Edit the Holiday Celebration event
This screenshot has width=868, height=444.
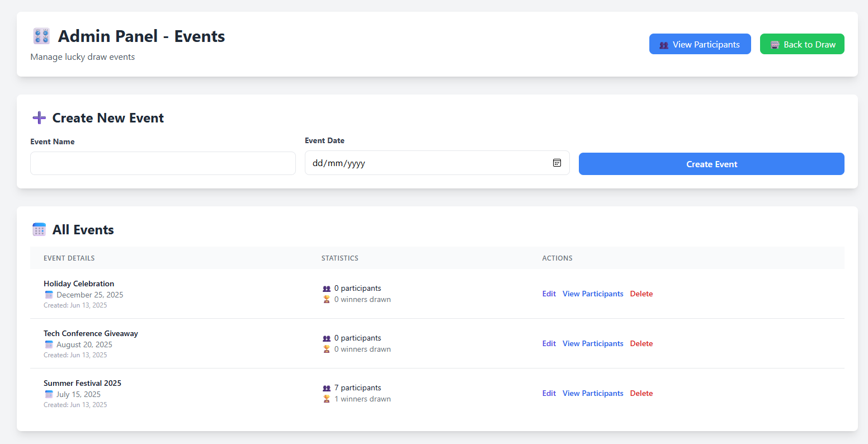tap(549, 294)
